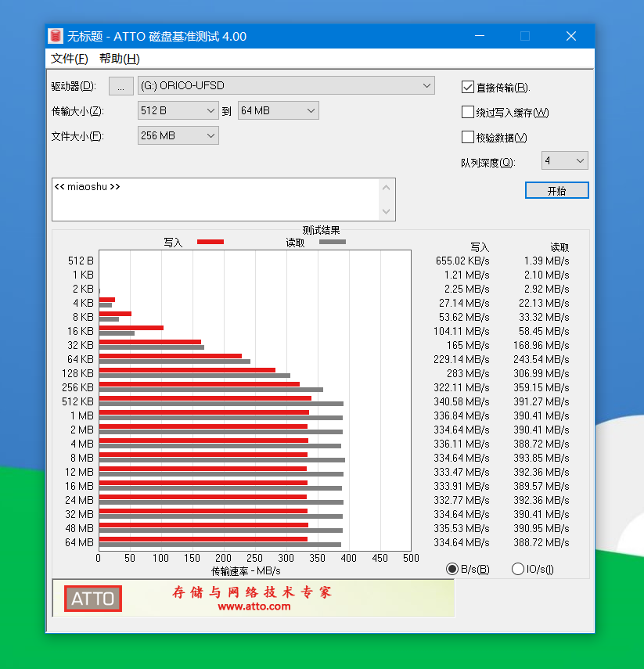Screen dimensions: 644x669
Task: Click the 开始 button
Action: [556, 190]
